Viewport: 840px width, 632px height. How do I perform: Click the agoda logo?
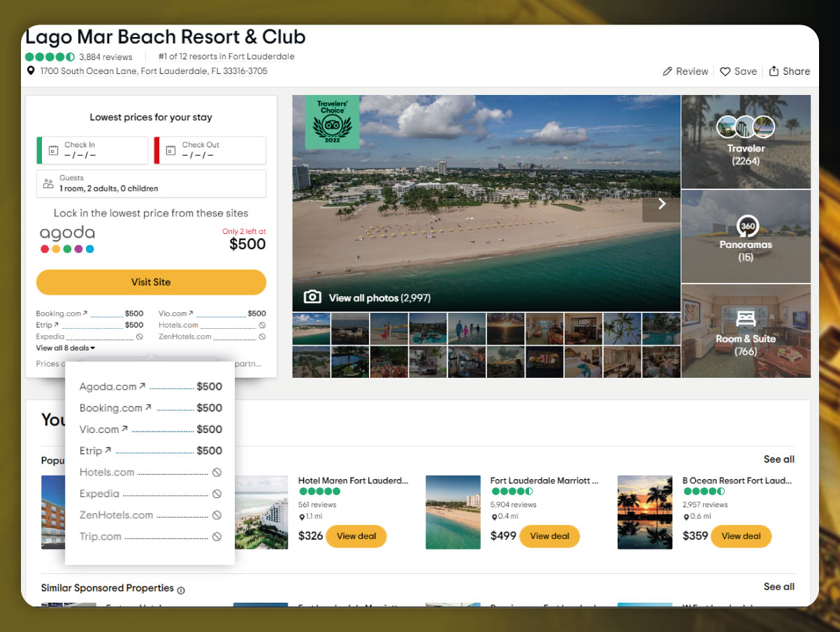click(67, 240)
